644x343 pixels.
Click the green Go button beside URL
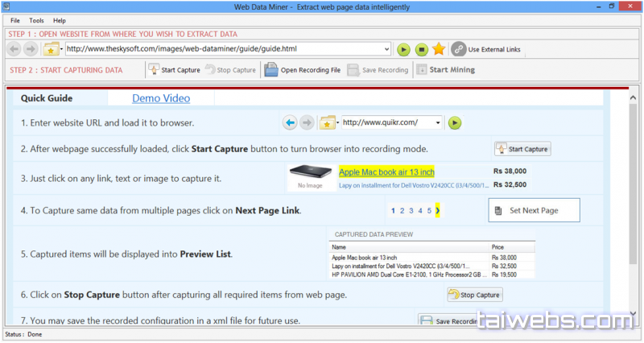tap(404, 49)
